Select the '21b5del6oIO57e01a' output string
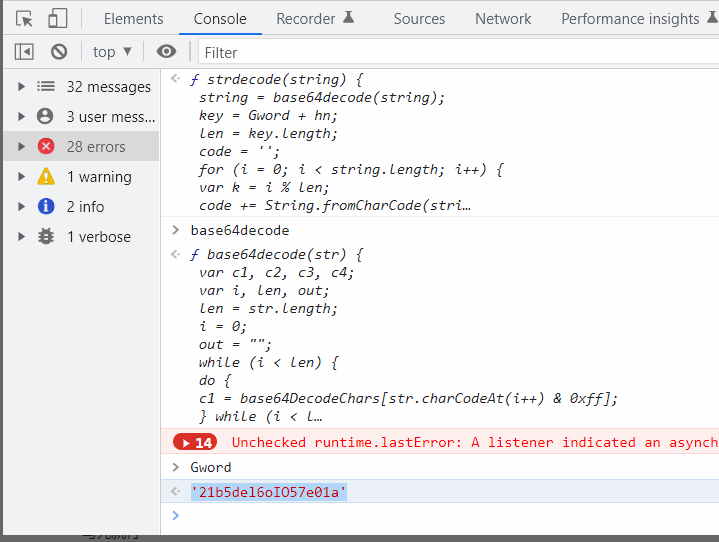 click(269, 492)
